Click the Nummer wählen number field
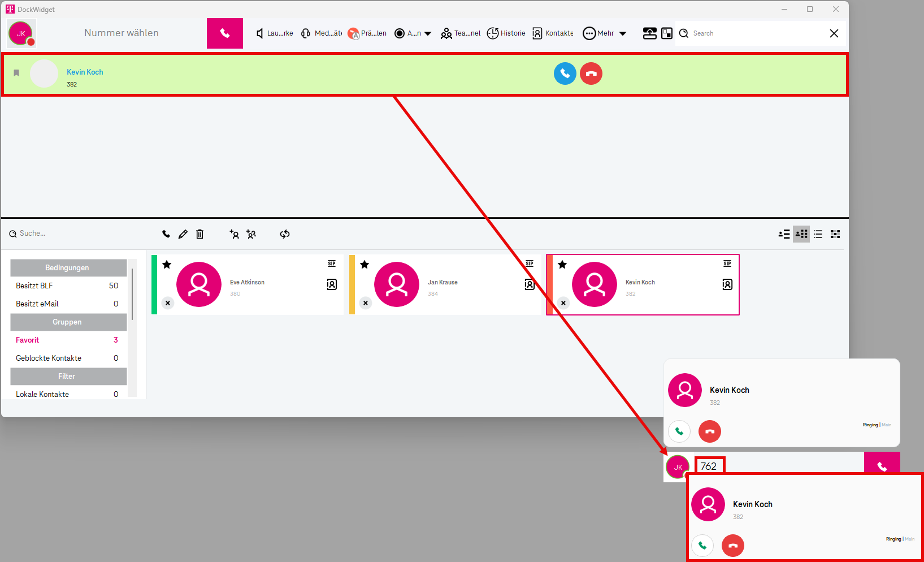 pyautogui.click(x=122, y=33)
